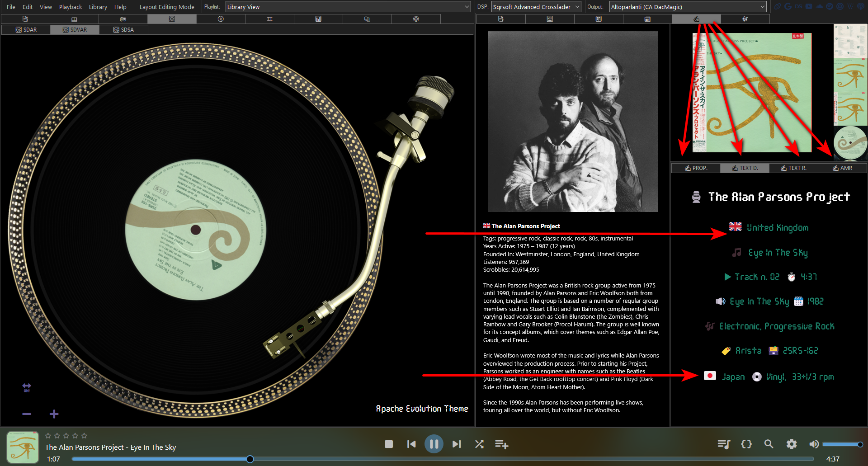
Task: Zoom in turntable with plus button
Action: (54, 414)
